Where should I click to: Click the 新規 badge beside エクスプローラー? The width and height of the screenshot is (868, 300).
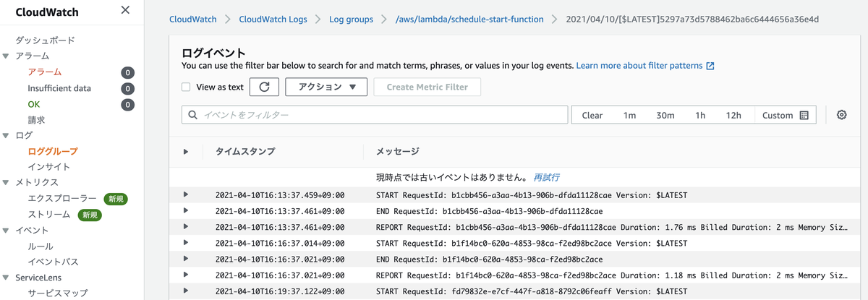point(115,199)
